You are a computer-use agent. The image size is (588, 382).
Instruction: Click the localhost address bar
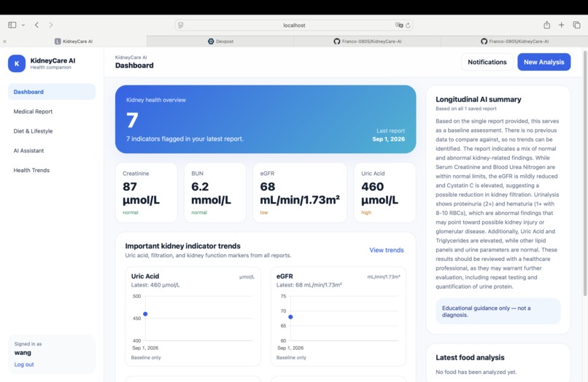294,25
